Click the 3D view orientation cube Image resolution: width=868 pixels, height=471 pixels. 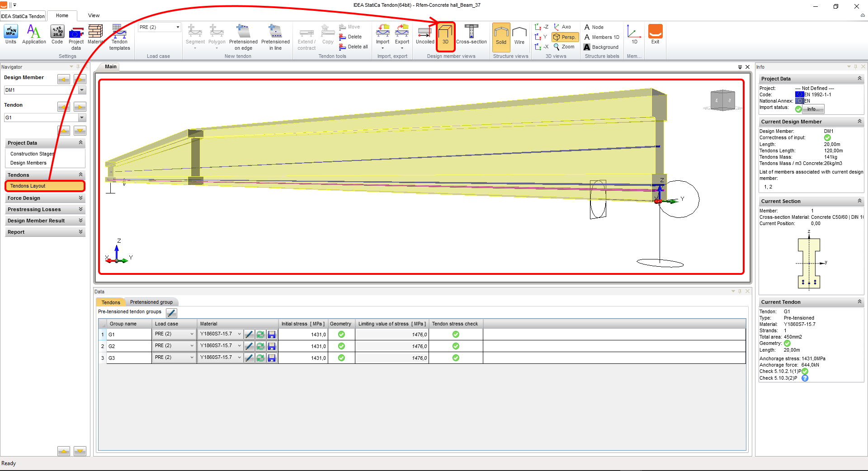click(x=722, y=100)
